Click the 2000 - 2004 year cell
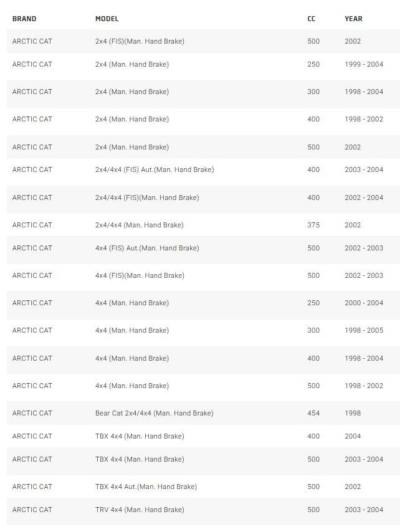 tap(364, 303)
